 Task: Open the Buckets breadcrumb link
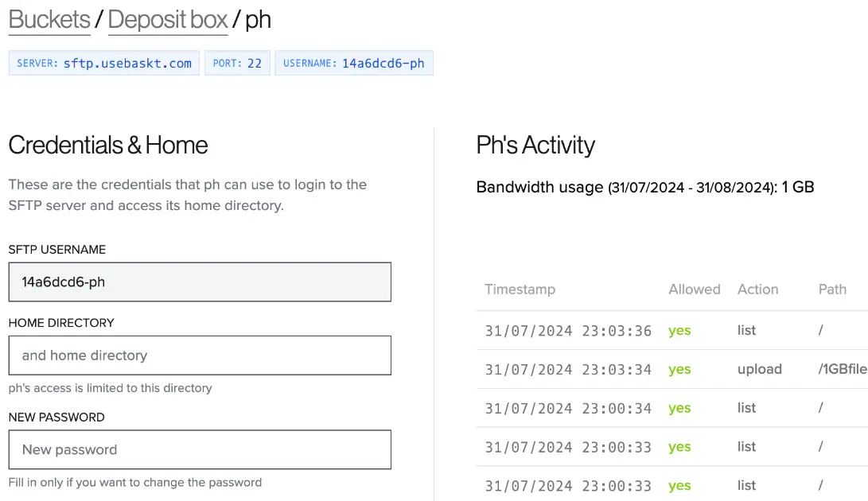click(49, 20)
